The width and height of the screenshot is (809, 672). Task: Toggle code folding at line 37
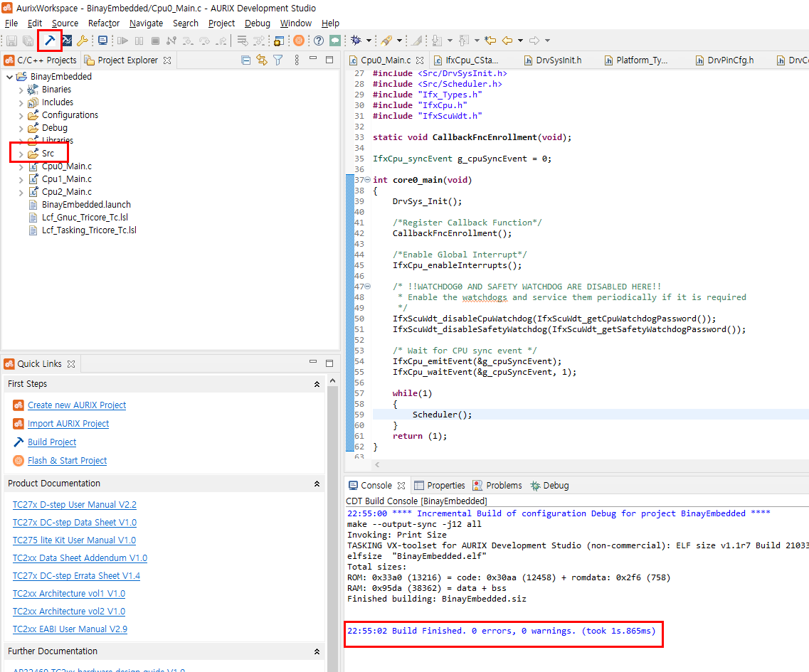point(367,180)
